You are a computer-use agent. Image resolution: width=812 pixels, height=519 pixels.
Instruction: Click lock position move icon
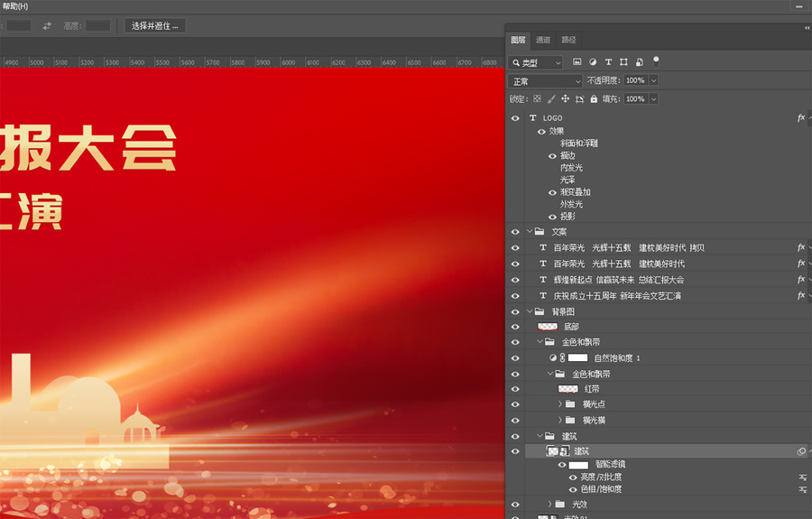pos(565,98)
